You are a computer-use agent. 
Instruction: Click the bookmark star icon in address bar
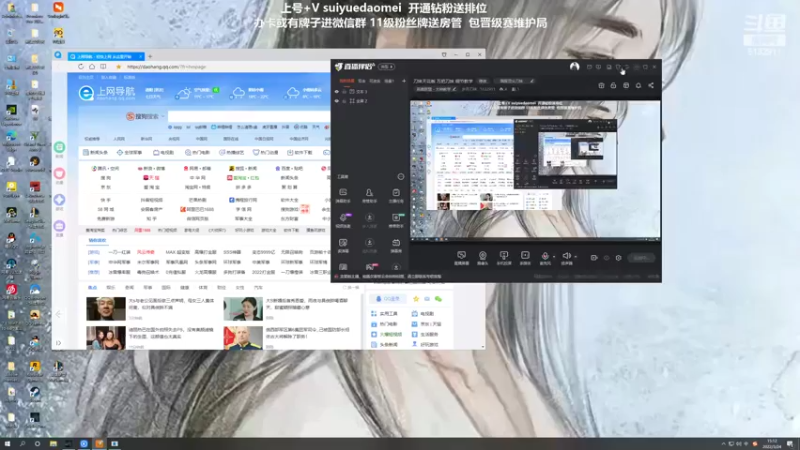pyautogui.click(x=118, y=67)
